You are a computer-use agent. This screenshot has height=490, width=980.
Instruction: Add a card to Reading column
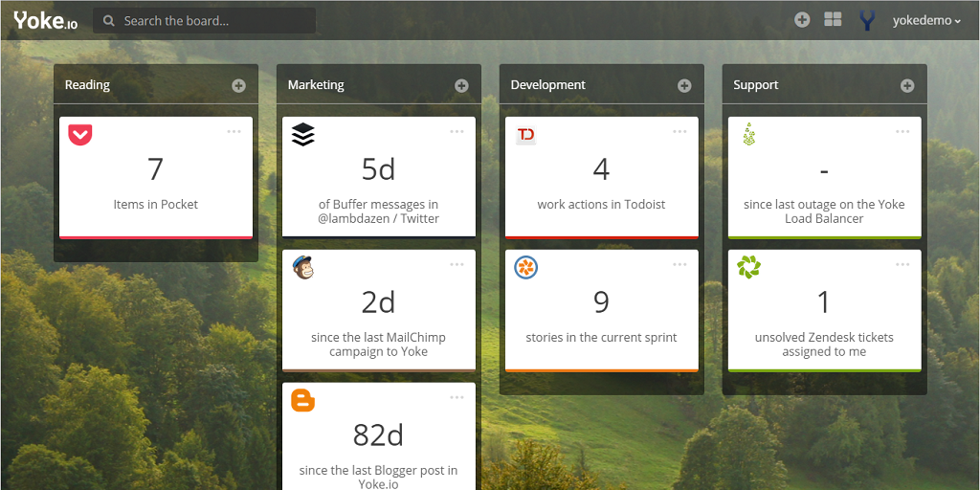point(238,85)
